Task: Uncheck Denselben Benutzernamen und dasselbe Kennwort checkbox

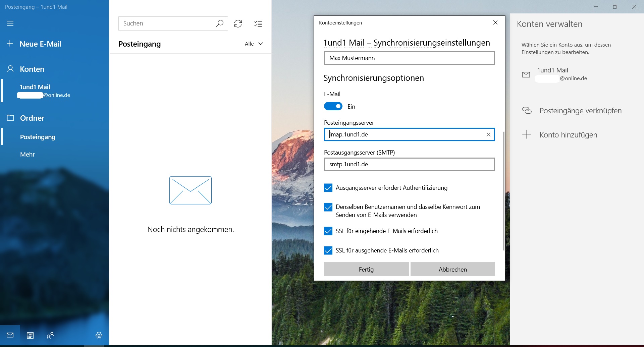Action: (x=328, y=207)
